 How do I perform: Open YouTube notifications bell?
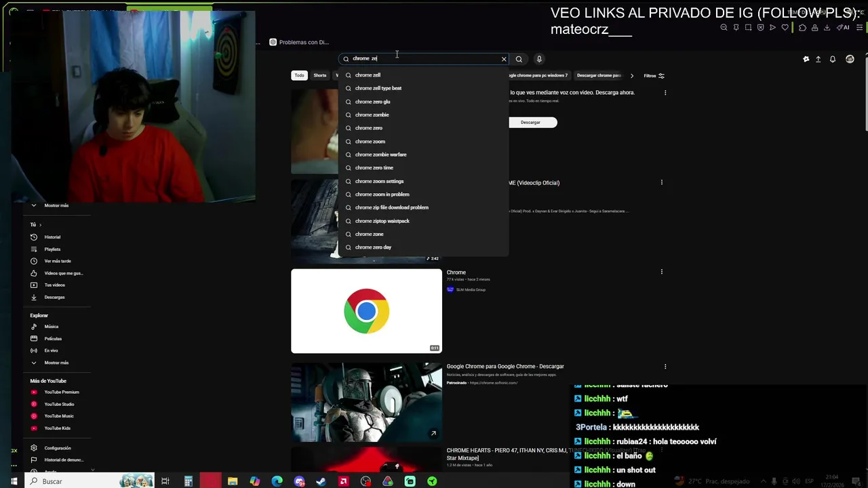[x=833, y=59]
